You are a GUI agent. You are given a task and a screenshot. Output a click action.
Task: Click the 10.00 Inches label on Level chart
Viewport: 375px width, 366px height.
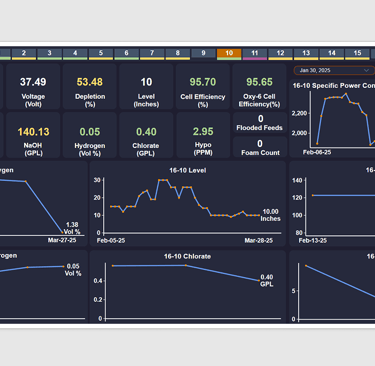[270, 215]
